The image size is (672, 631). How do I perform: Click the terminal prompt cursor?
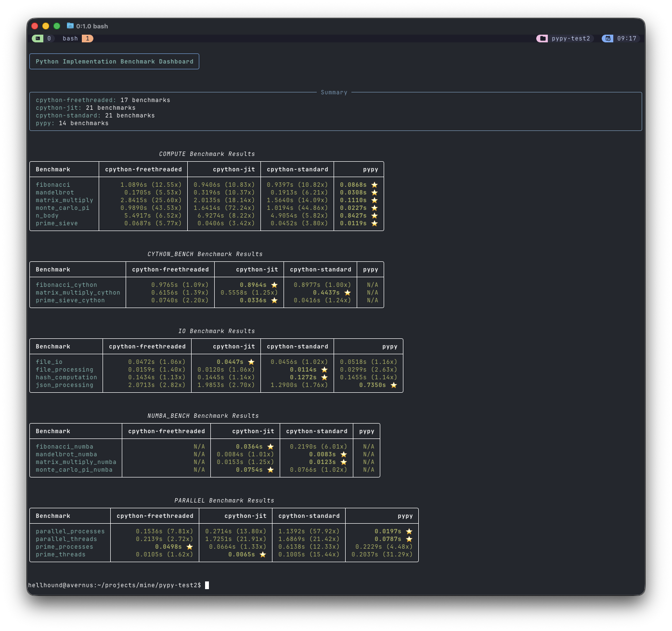point(207,585)
